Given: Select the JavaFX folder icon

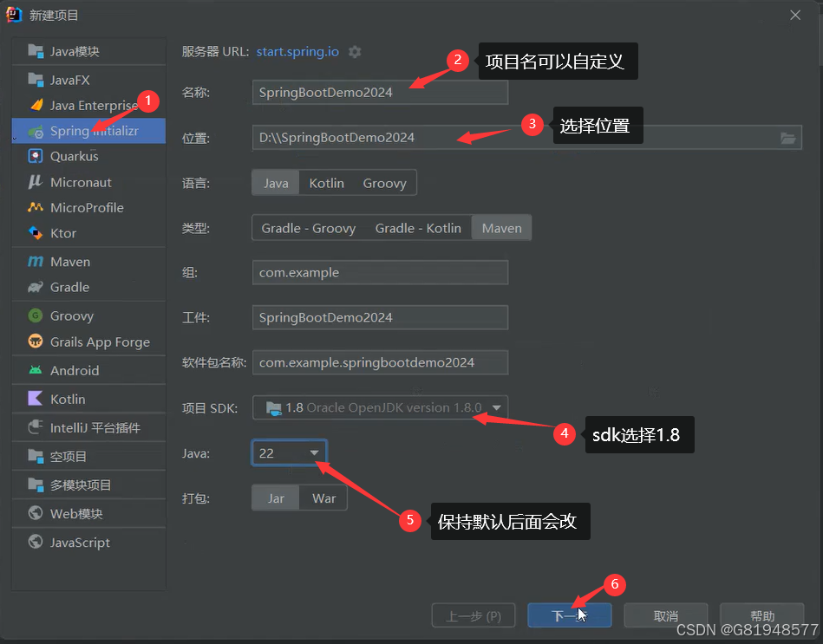Looking at the screenshot, I should coord(36,80).
